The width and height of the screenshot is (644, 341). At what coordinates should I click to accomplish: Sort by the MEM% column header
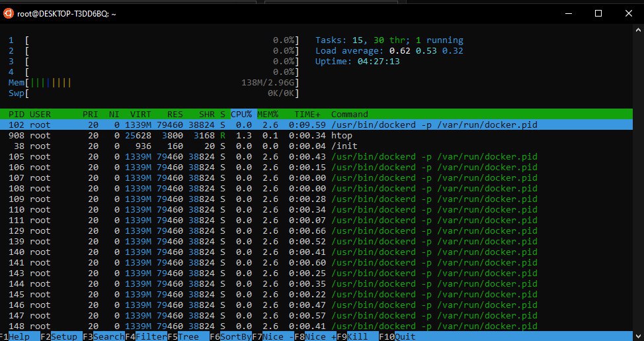pyautogui.click(x=268, y=114)
